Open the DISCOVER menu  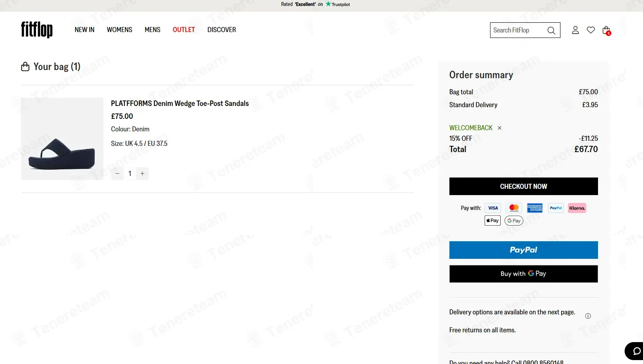click(222, 30)
